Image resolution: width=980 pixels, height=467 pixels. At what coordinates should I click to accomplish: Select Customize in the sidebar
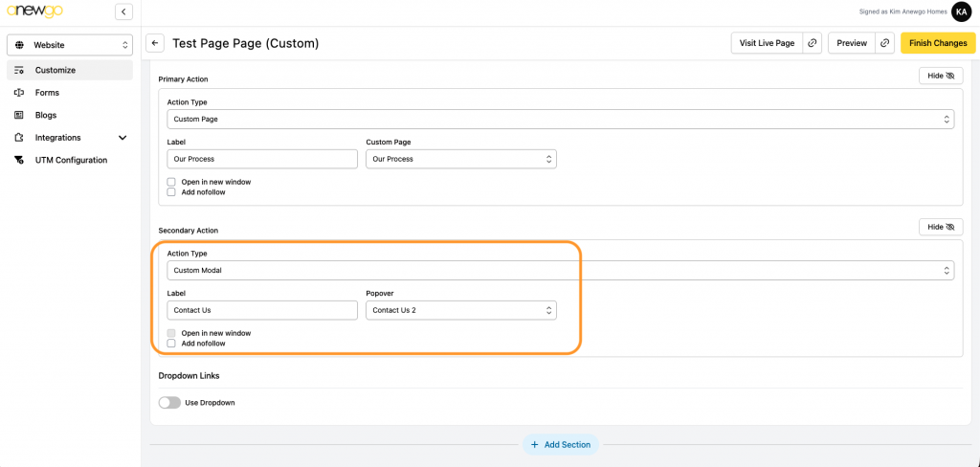(55, 70)
